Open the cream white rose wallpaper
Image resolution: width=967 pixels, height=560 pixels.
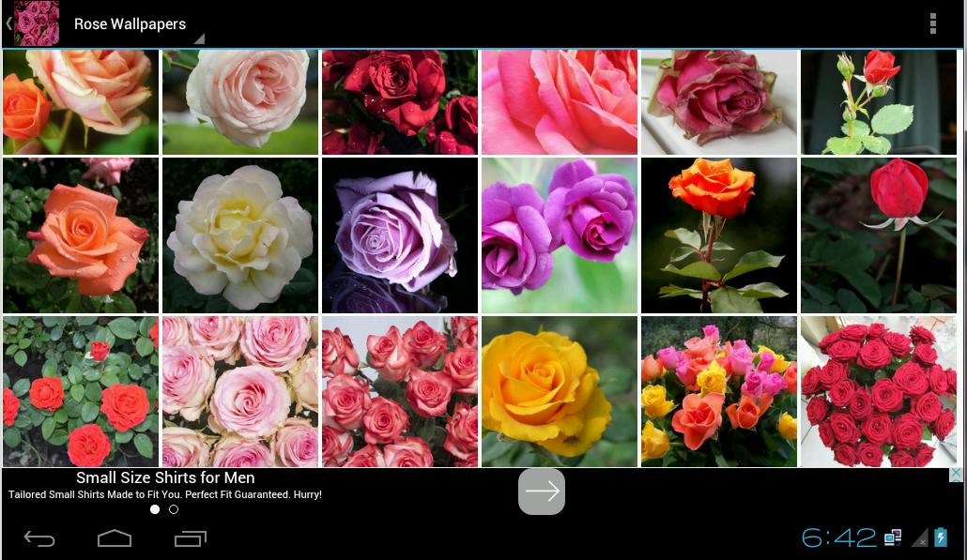click(240, 235)
